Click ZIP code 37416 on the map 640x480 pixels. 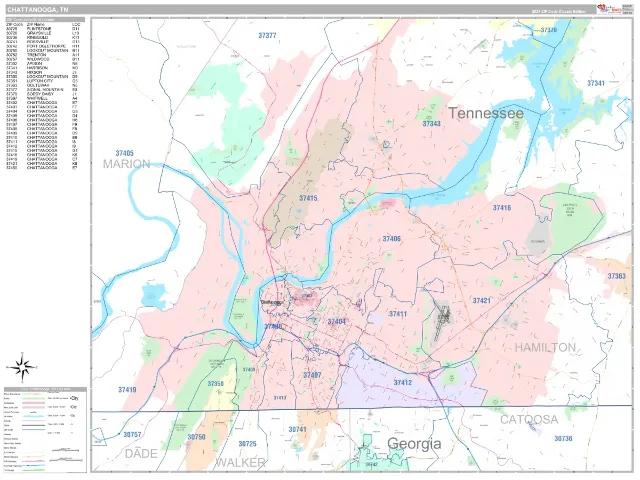[502, 208]
